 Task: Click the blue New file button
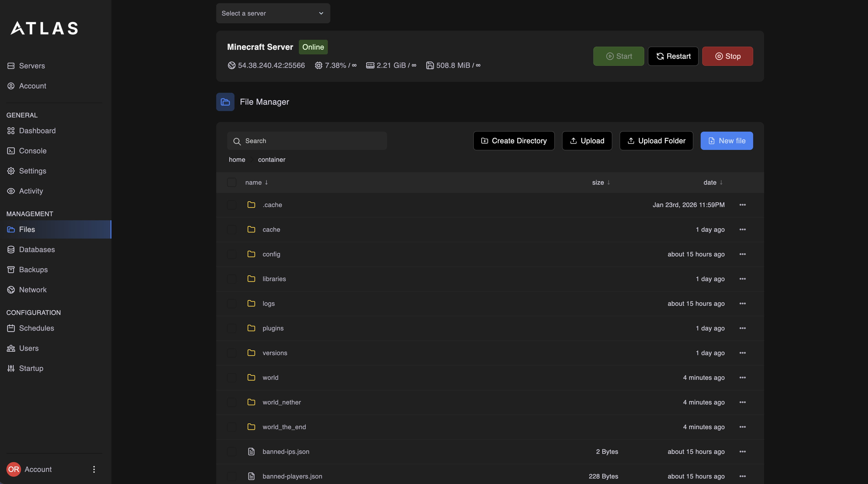(x=726, y=141)
